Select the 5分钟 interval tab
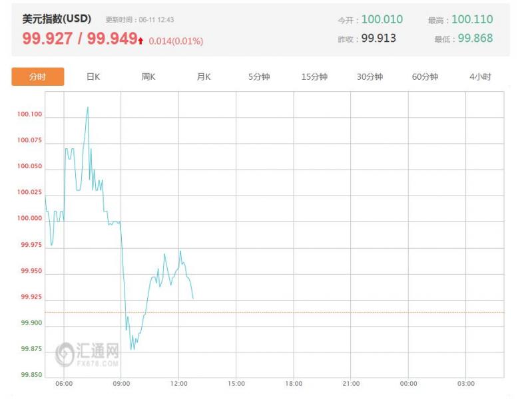This screenshot has width=532, height=399. tap(259, 77)
